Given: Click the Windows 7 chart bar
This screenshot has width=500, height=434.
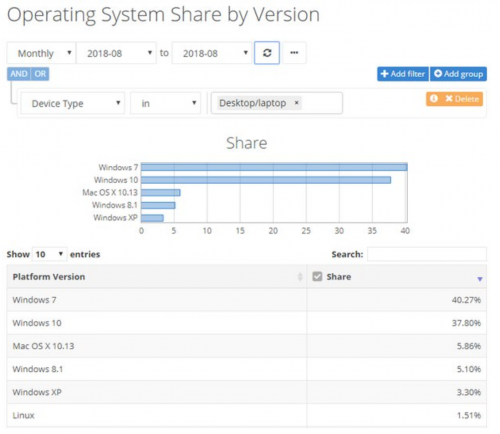Looking at the screenshot, I should click(274, 167).
